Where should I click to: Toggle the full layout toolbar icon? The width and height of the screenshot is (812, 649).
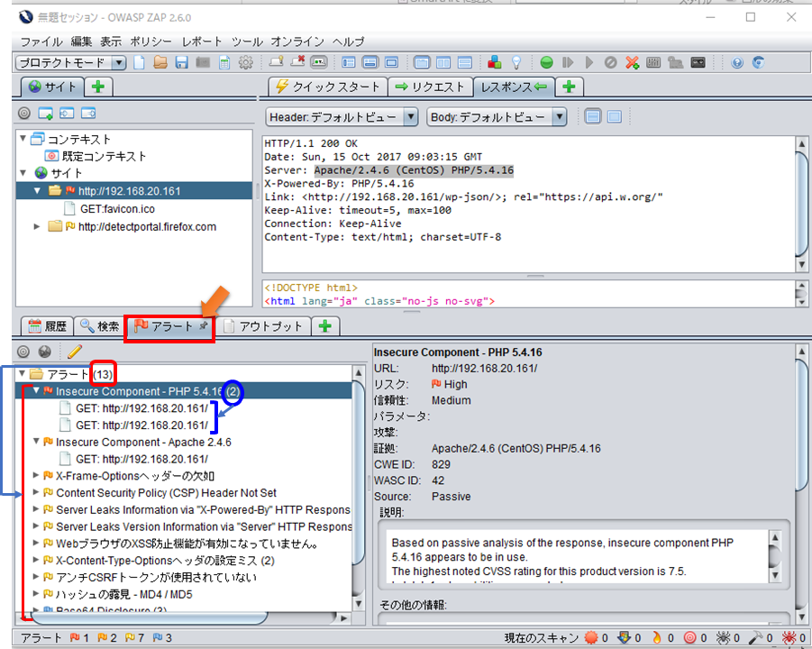[x=392, y=63]
